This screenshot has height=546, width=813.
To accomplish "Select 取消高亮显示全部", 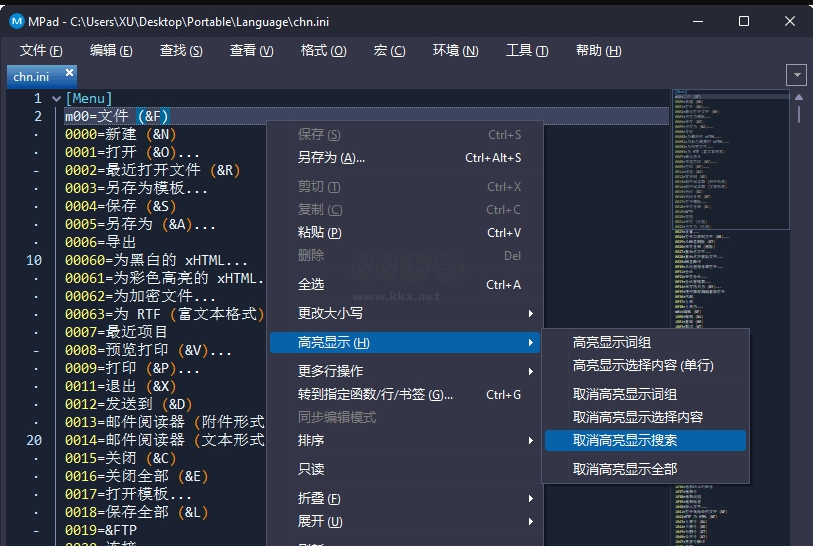I will click(x=646, y=469).
